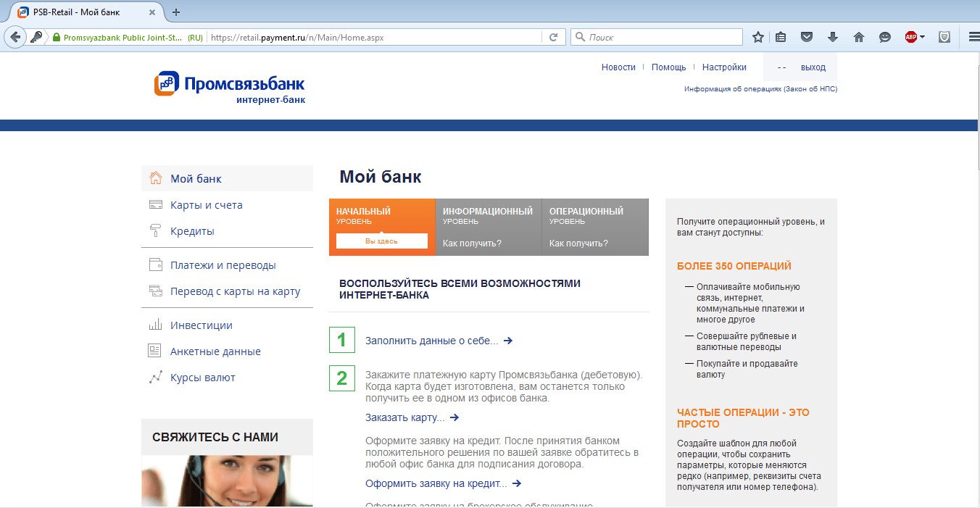Go to browser home icon
The width and height of the screenshot is (980, 508).
859,37
